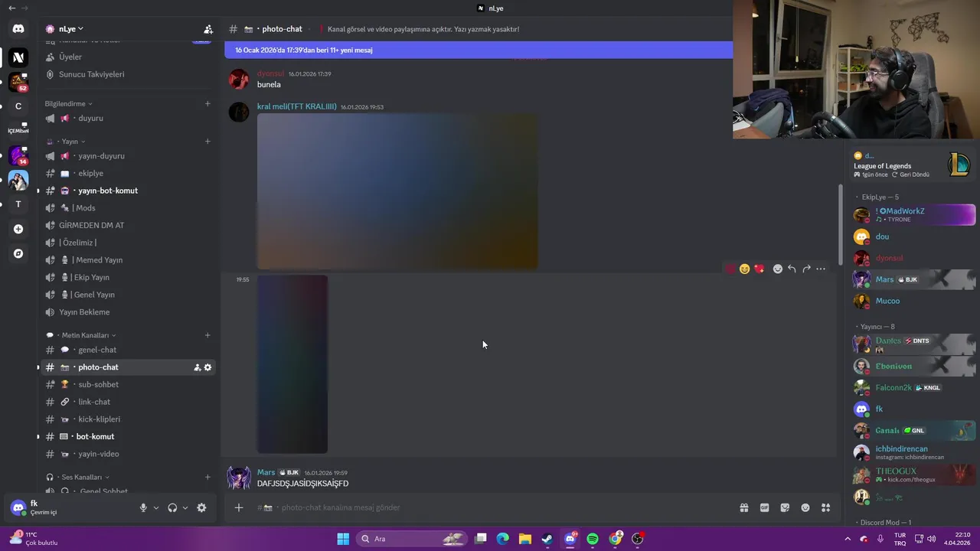This screenshot has width=980, height=551.
Task: Open nLye server dropdown menu
Action: coord(70,29)
